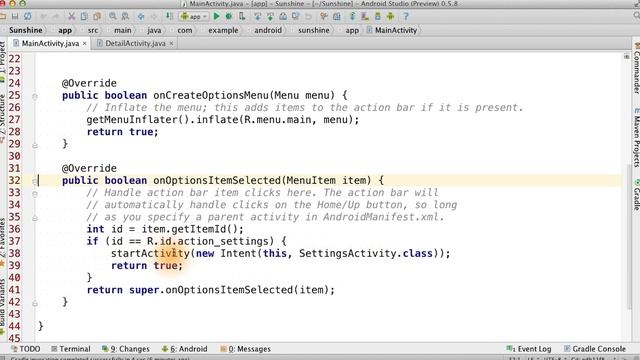Click onCreateOptionsMenu method name
The image size is (640, 360).
[x=211, y=96]
